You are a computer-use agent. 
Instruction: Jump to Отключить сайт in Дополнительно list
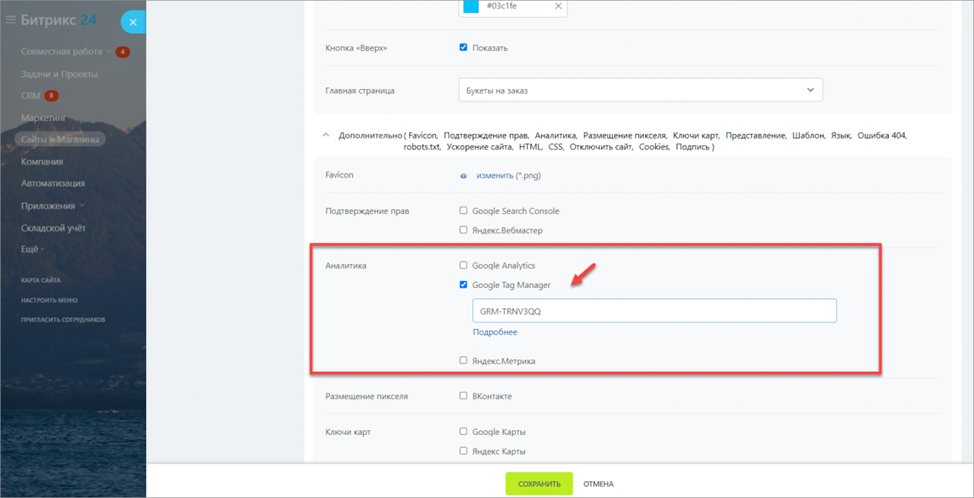[x=601, y=147]
